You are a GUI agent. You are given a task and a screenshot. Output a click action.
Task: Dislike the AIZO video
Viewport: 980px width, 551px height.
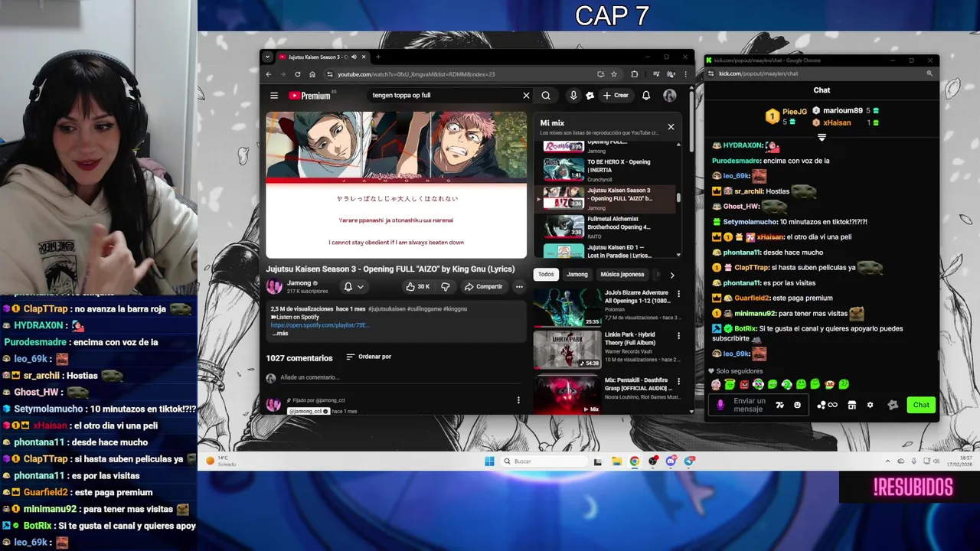point(446,286)
